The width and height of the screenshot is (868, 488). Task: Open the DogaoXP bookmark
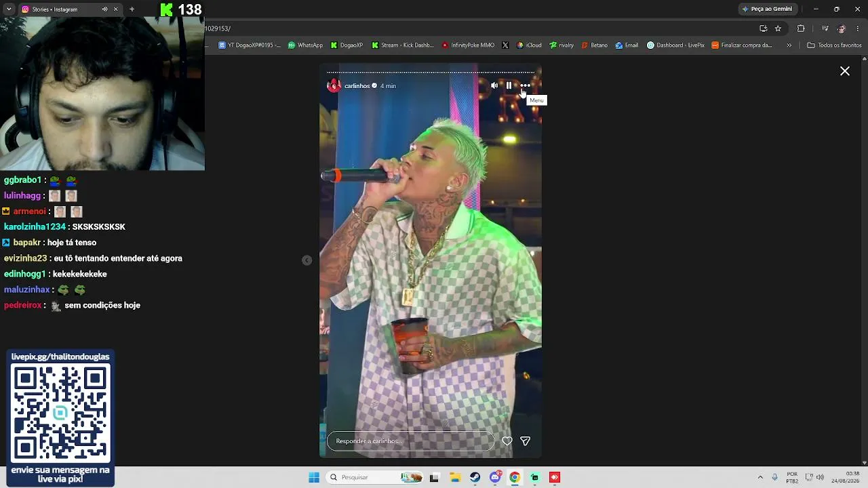(x=347, y=45)
